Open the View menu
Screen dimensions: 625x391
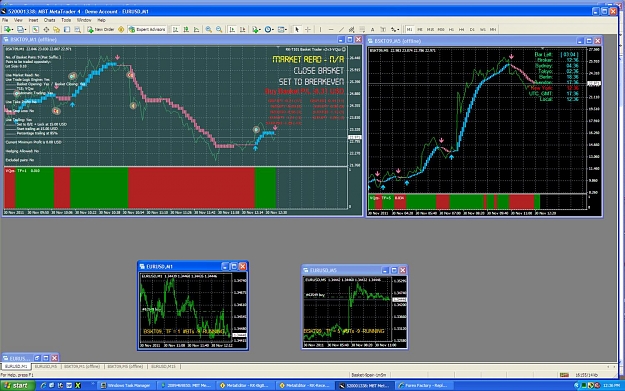pyautogui.click(x=18, y=20)
